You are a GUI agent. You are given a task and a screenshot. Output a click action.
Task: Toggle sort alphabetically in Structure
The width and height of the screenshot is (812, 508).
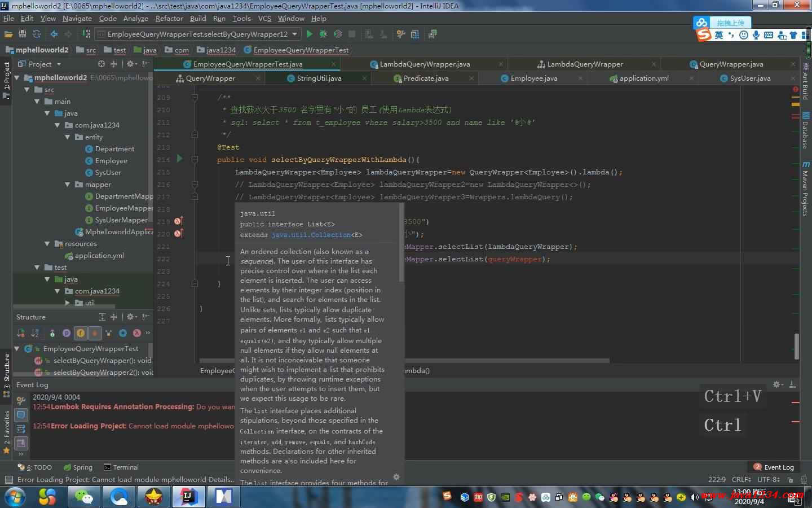click(35, 333)
